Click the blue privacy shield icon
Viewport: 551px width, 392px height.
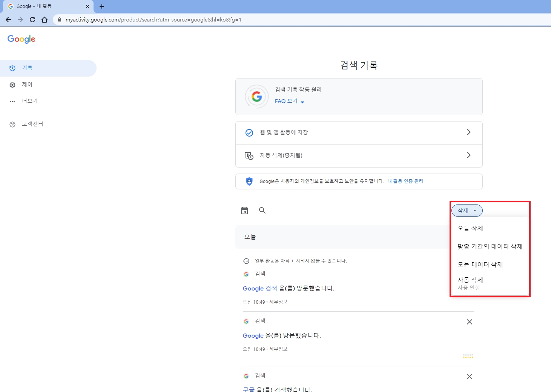(249, 181)
